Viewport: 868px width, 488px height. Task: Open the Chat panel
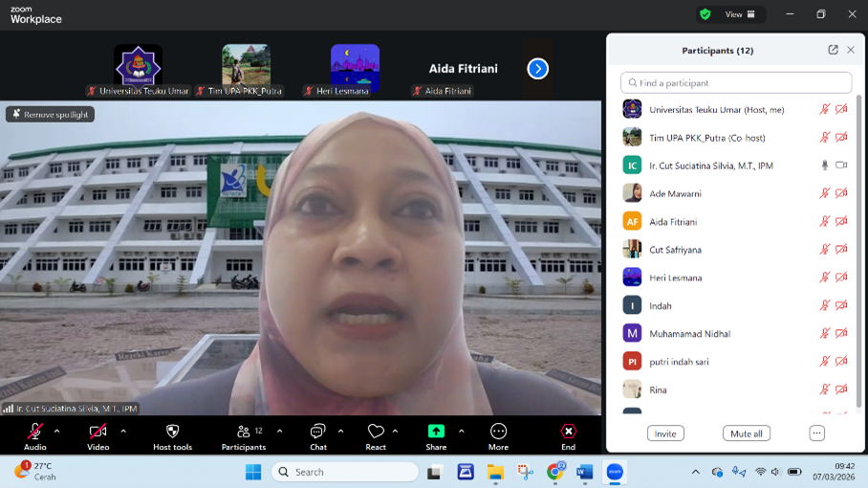click(x=317, y=432)
